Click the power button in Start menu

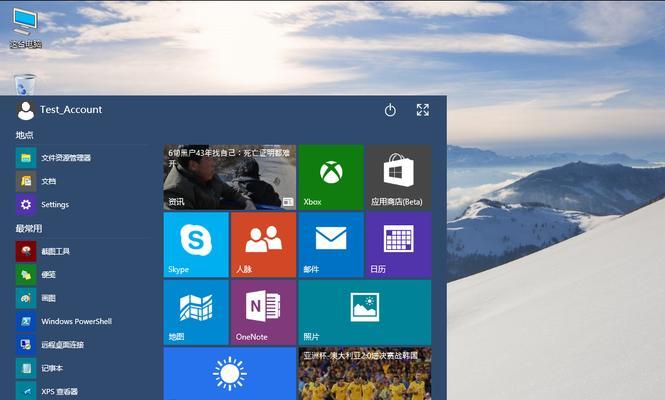(x=390, y=110)
